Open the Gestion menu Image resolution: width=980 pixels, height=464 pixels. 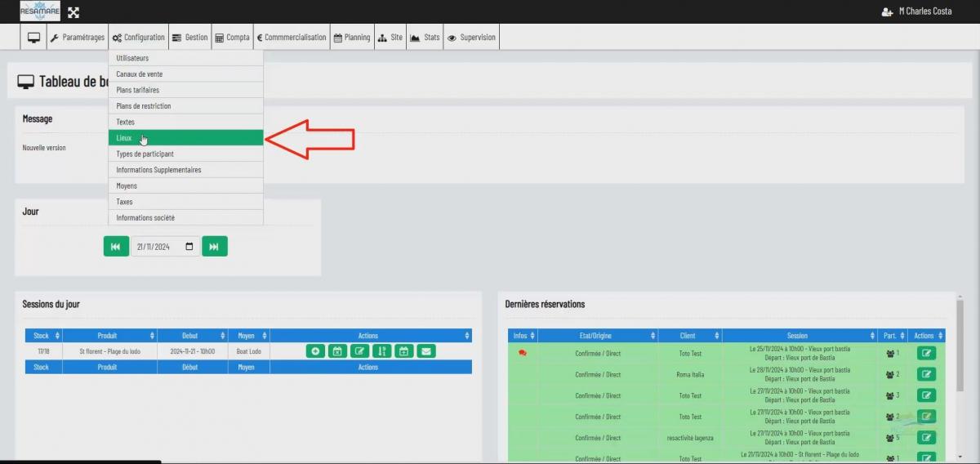coord(190,38)
